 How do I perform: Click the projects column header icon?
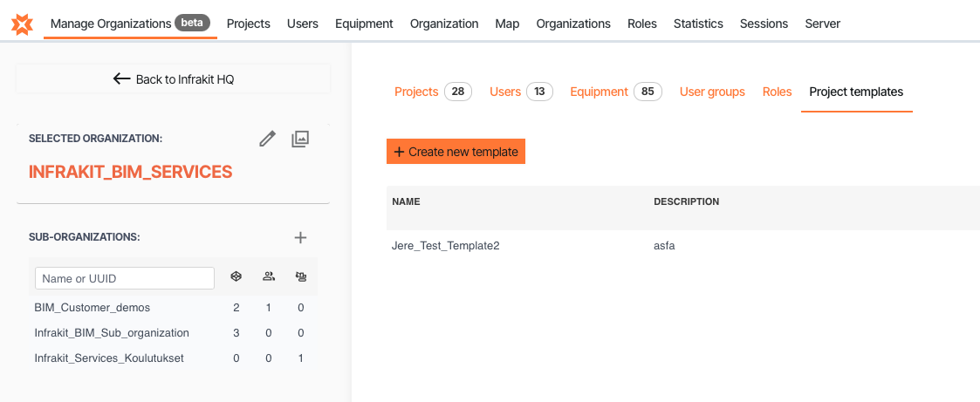coord(236,277)
